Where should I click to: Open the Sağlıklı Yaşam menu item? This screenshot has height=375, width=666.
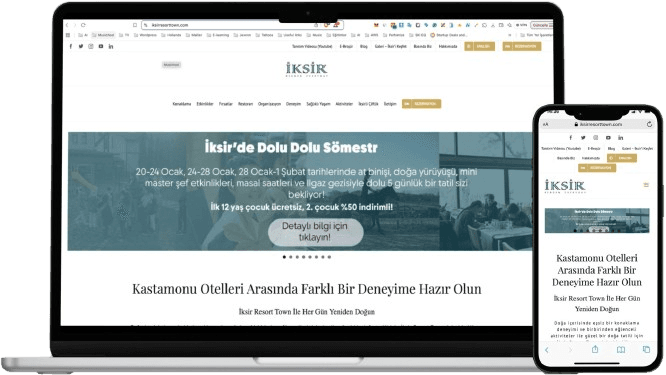(318, 104)
